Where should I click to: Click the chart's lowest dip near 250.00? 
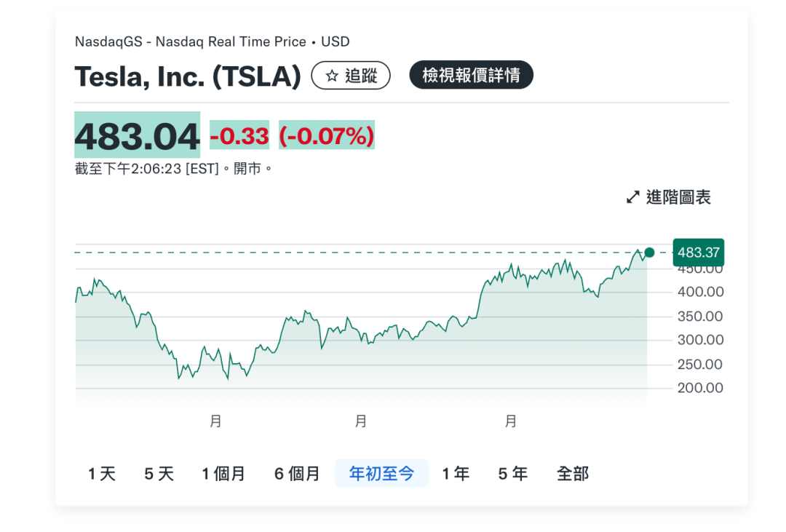pyautogui.click(x=178, y=378)
